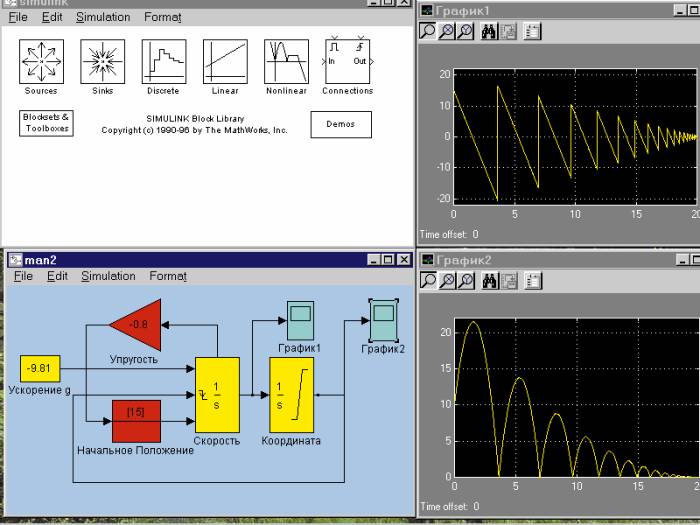Click the Blocksets & Toolboxes button
Image resolution: width=700 pixels, height=525 pixels.
coord(46,123)
